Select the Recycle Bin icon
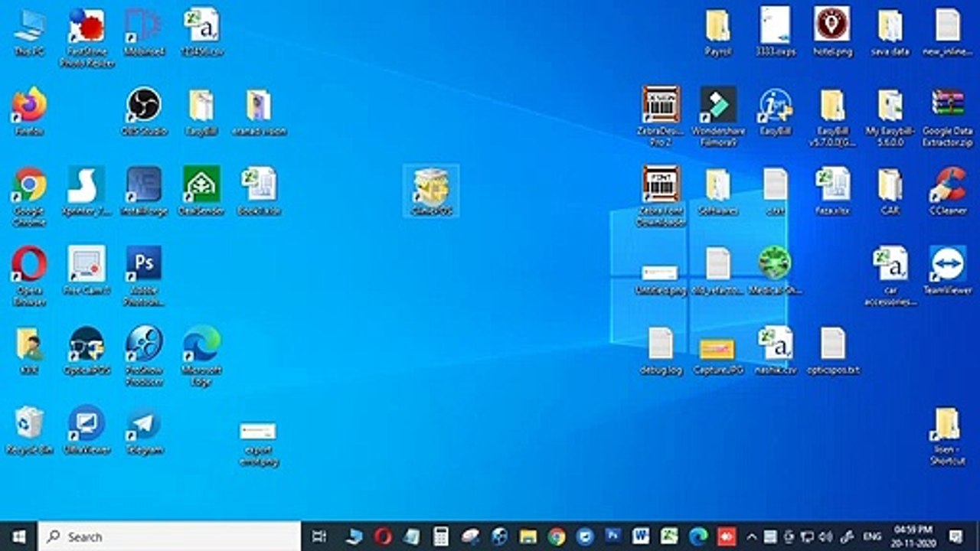 click(29, 430)
